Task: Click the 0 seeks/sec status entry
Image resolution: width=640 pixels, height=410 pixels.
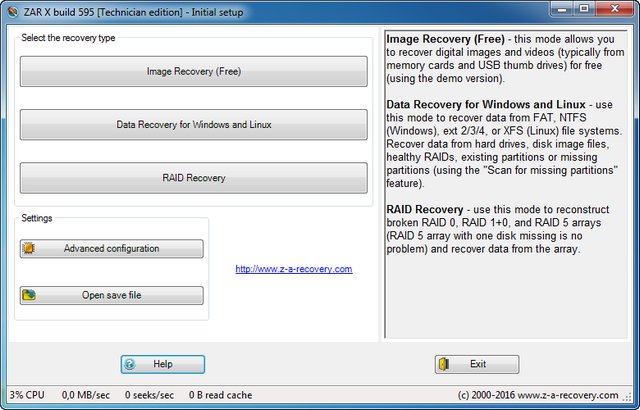Action: (x=149, y=395)
